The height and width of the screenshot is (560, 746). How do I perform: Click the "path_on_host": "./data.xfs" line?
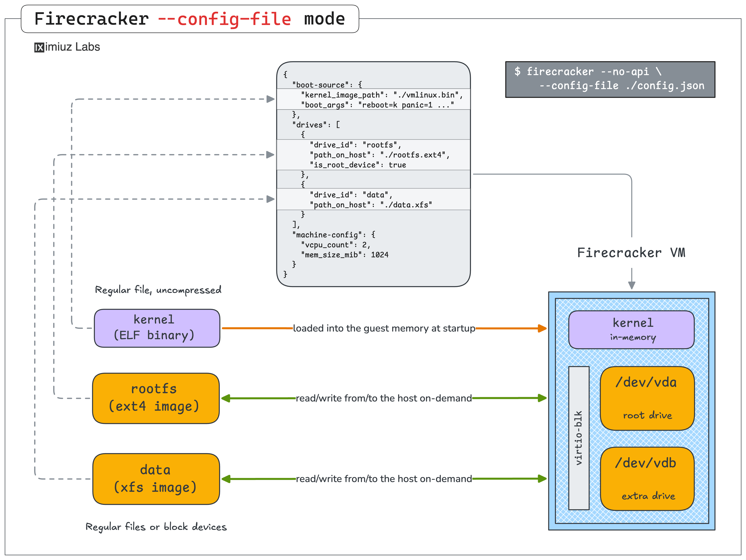pos(371,205)
